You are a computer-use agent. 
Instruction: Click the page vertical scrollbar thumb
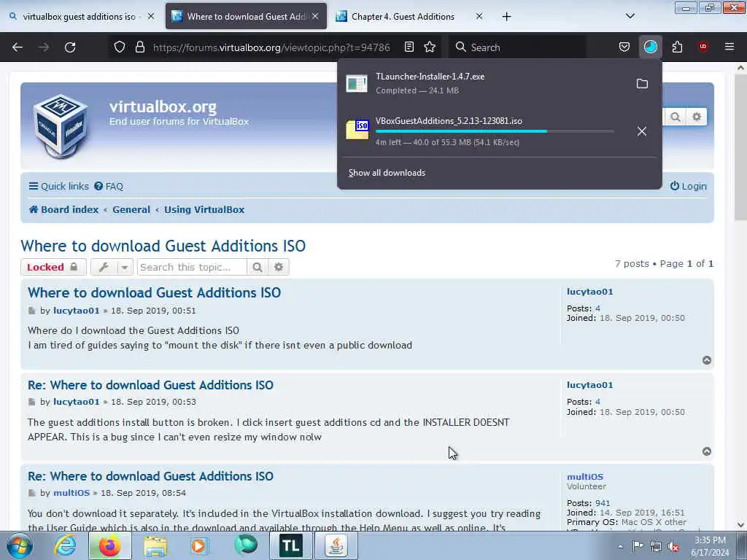coord(740,147)
